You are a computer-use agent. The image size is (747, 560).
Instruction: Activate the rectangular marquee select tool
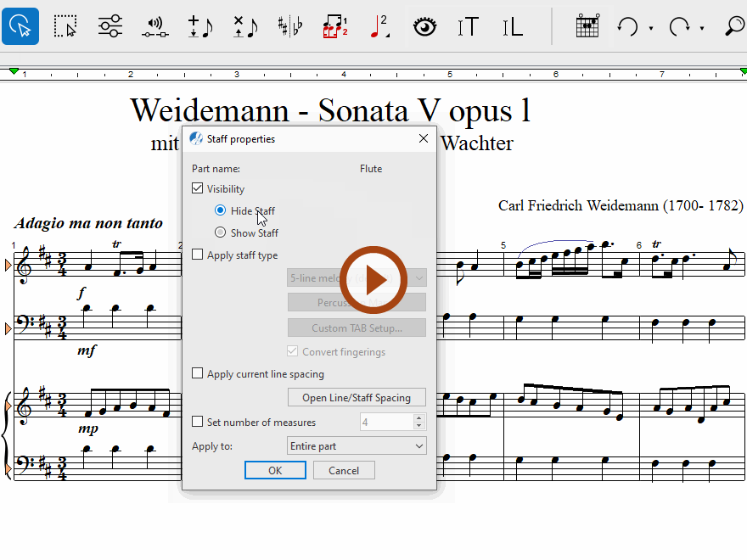(65, 26)
